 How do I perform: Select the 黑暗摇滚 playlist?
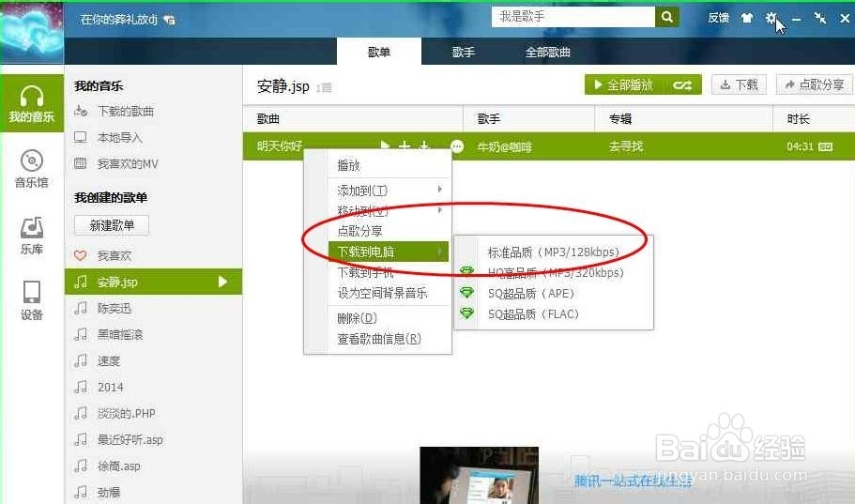click(x=120, y=334)
